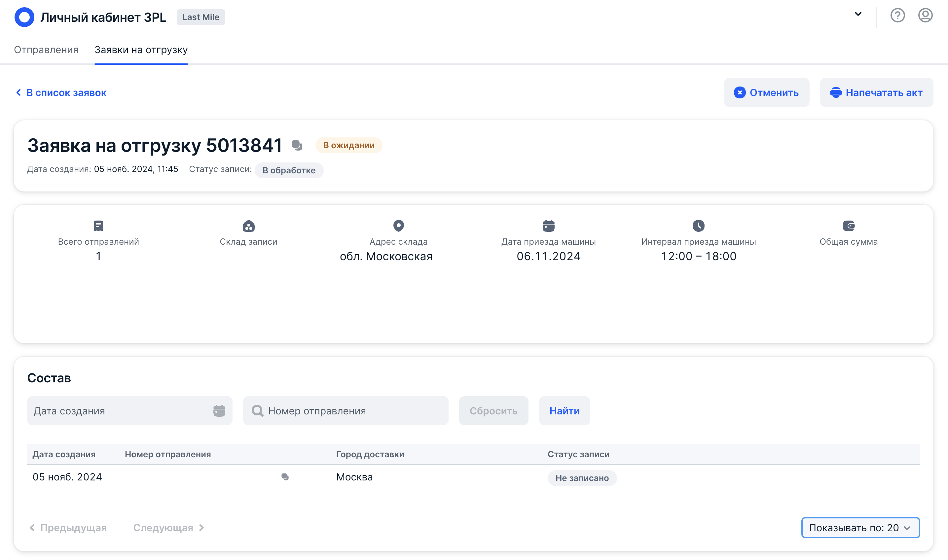The height and width of the screenshot is (560, 948).
Task: Open the help question mark icon
Action: (x=897, y=16)
